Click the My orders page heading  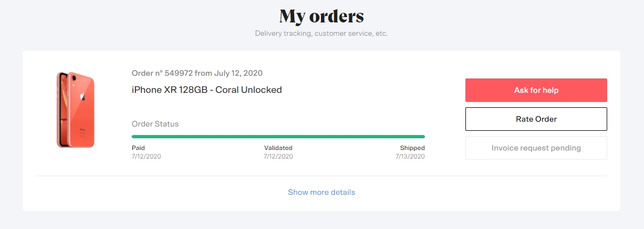click(321, 16)
